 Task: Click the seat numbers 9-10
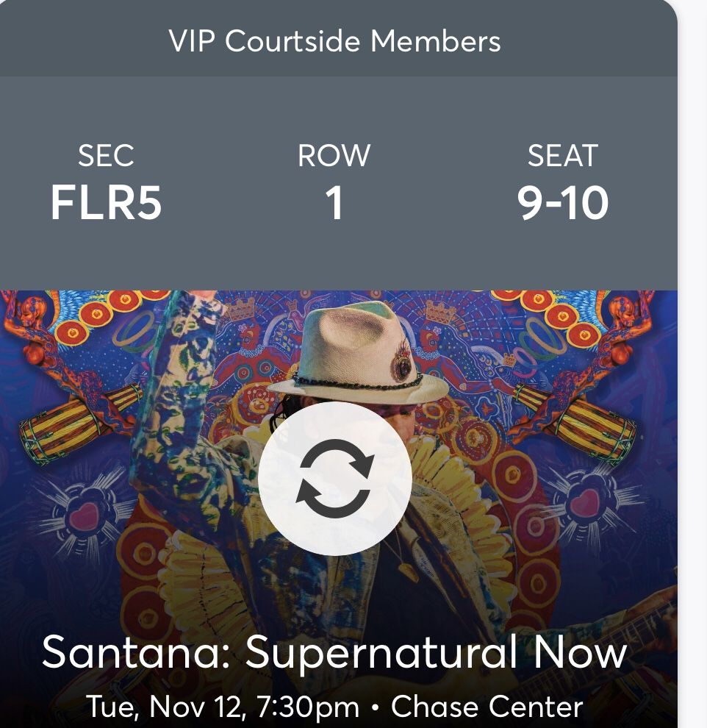click(x=563, y=202)
